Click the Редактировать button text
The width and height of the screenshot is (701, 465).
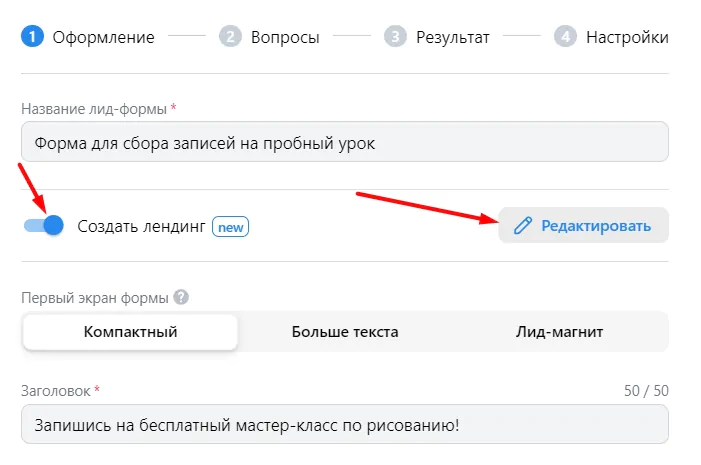click(x=596, y=226)
